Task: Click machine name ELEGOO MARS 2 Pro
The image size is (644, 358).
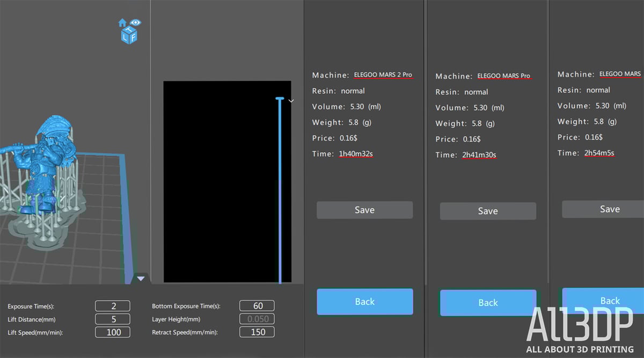Action: pyautogui.click(x=383, y=74)
